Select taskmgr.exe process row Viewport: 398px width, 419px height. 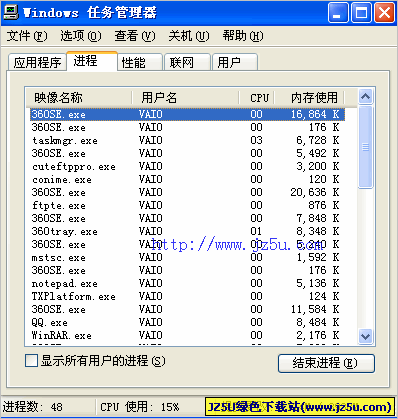(187, 140)
